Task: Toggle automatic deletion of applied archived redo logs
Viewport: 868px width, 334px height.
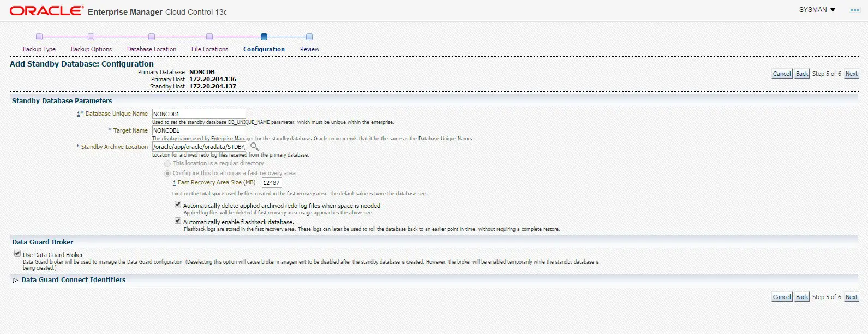Action: click(x=178, y=205)
